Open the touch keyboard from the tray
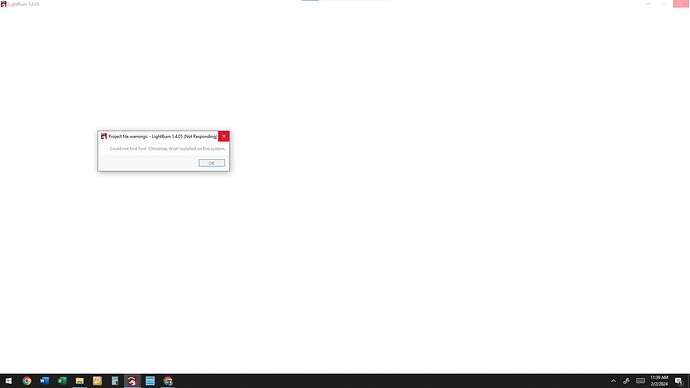This screenshot has height=388, width=690. (x=640, y=381)
